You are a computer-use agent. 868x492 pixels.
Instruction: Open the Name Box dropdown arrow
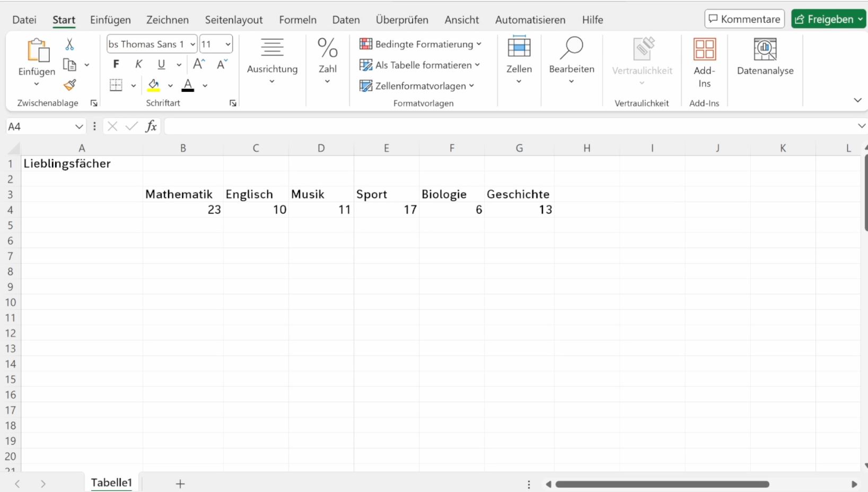(x=79, y=127)
